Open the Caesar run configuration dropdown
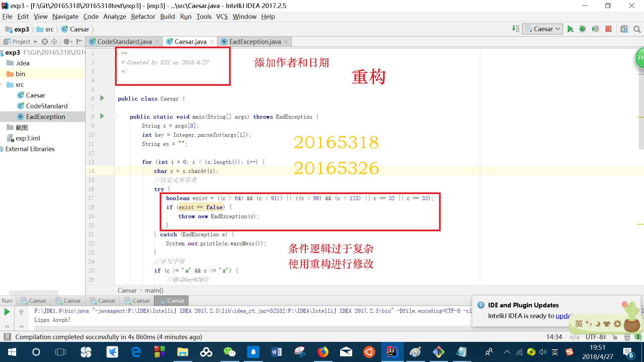This screenshot has height=362, width=644. click(542, 29)
